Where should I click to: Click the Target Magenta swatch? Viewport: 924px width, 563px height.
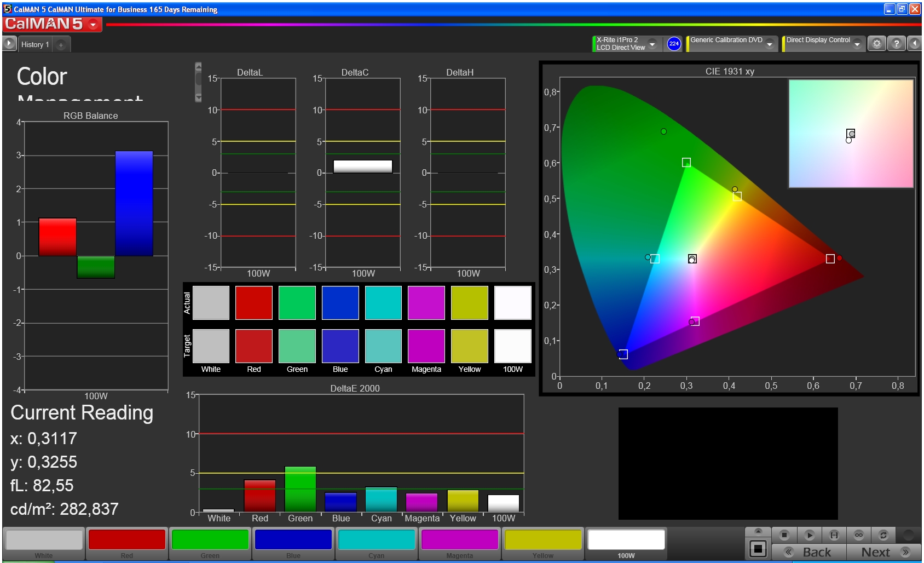click(426, 346)
